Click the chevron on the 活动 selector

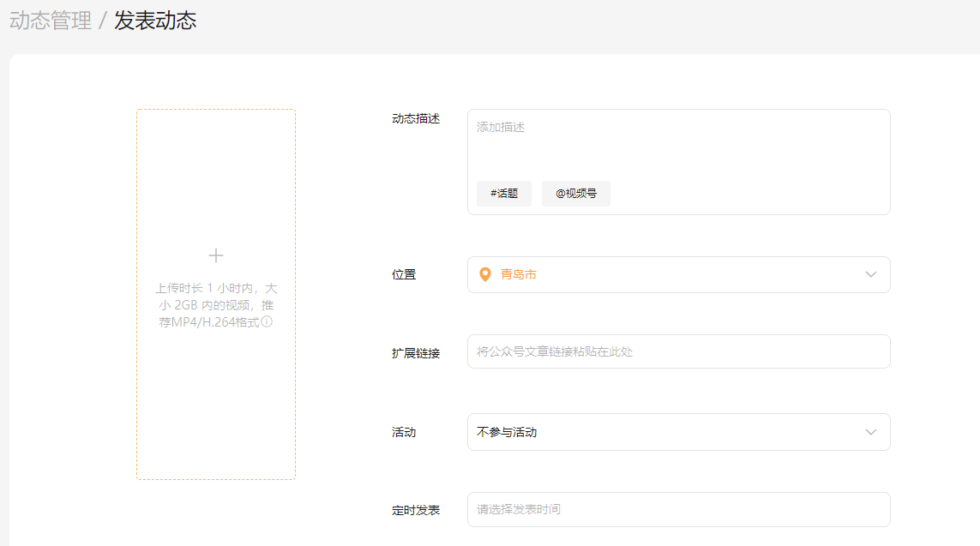coord(871,432)
